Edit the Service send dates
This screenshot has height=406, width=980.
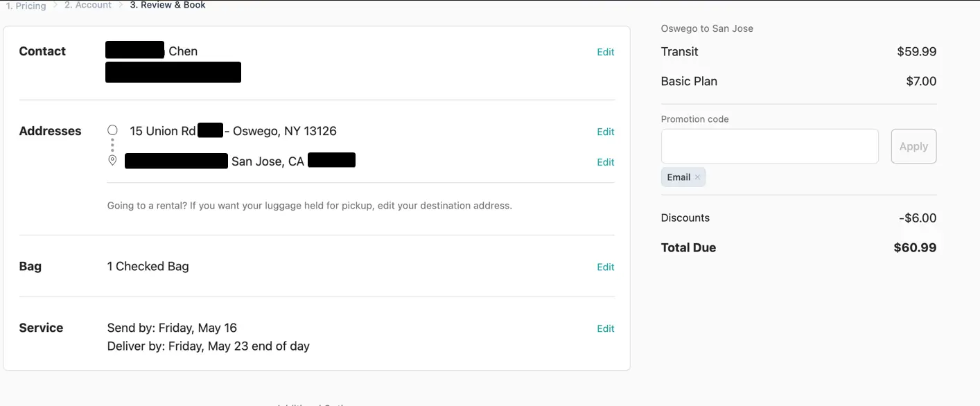(x=606, y=328)
